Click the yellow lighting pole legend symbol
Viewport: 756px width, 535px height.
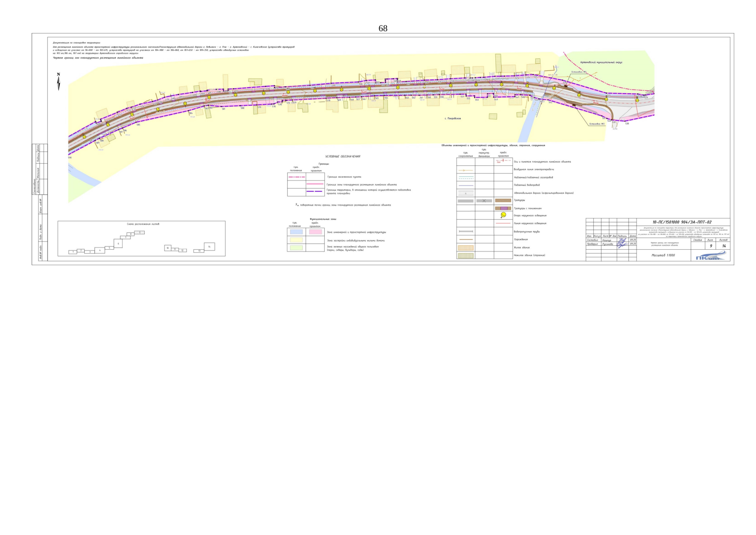(x=503, y=215)
